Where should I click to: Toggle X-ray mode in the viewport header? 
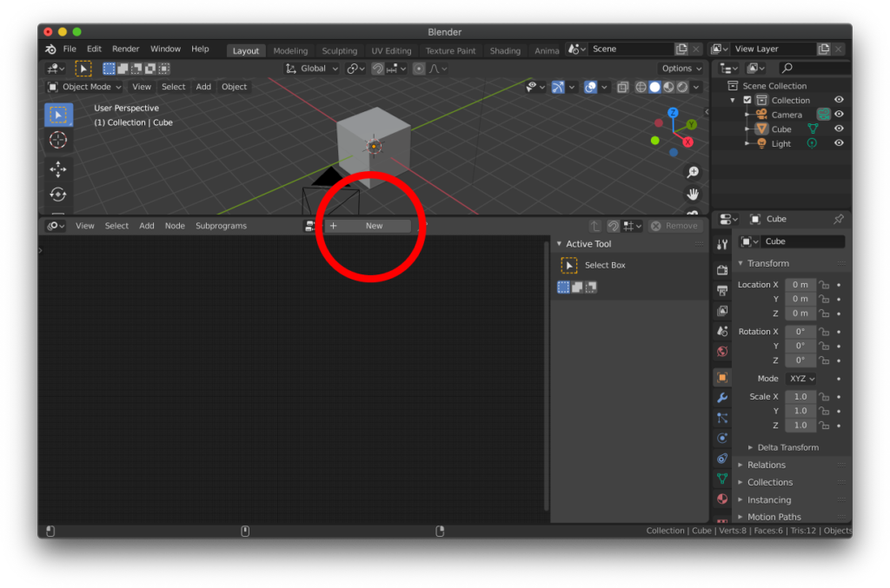[622, 87]
